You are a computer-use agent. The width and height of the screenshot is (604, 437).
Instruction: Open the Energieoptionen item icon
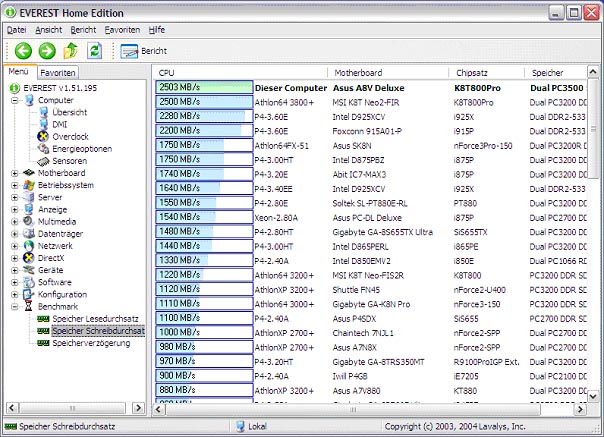coord(43,149)
